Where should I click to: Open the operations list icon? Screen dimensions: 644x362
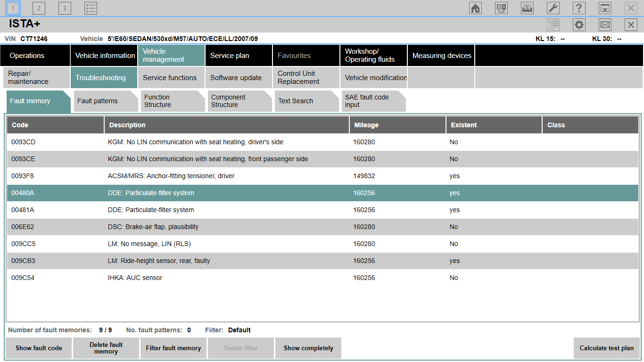tap(91, 8)
